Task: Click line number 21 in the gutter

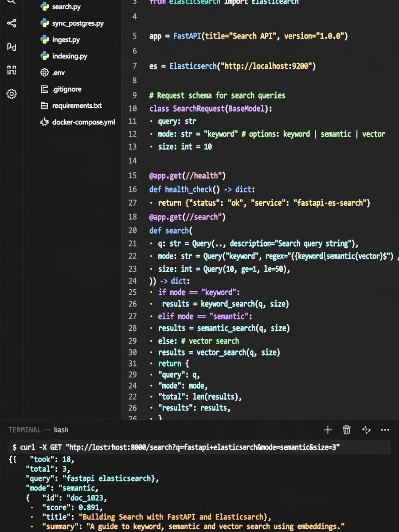Action: coord(132,243)
